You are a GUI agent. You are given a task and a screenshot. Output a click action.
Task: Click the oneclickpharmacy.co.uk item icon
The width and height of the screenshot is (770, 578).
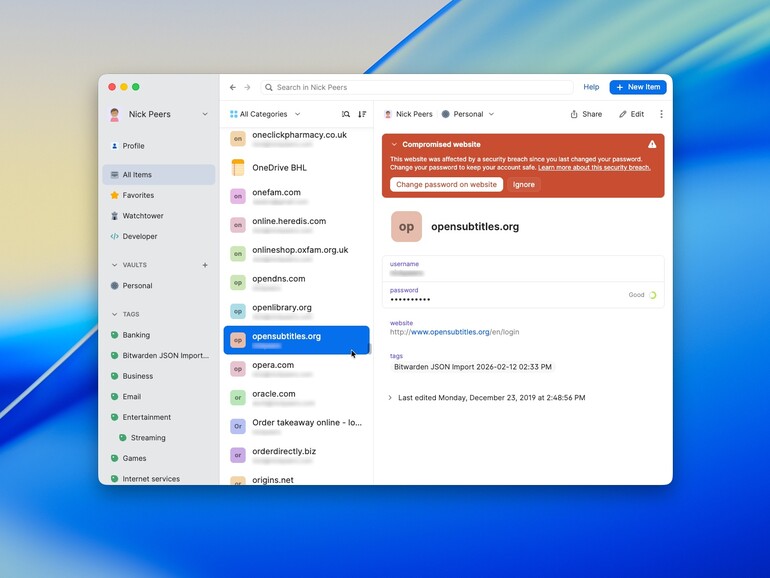coord(238,139)
